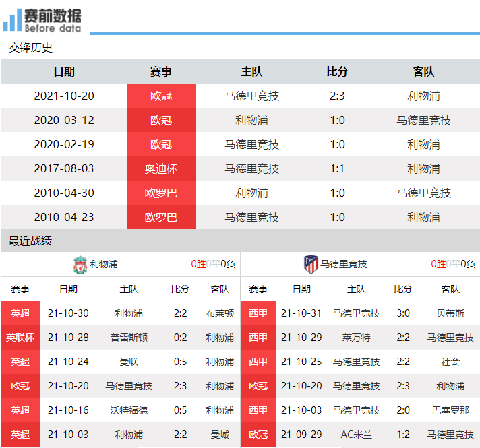Click the 2:0 score versus 巴塞罗那
This screenshot has height=448, width=480.
pos(403,410)
